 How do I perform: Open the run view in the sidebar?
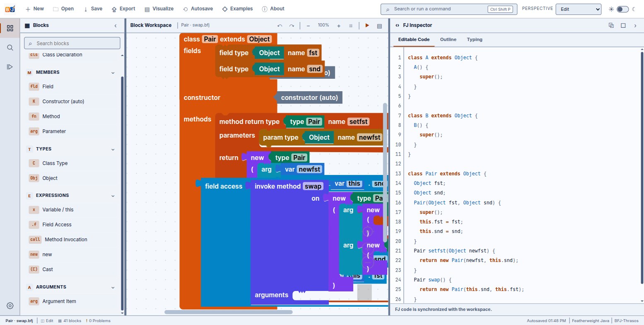point(10,66)
